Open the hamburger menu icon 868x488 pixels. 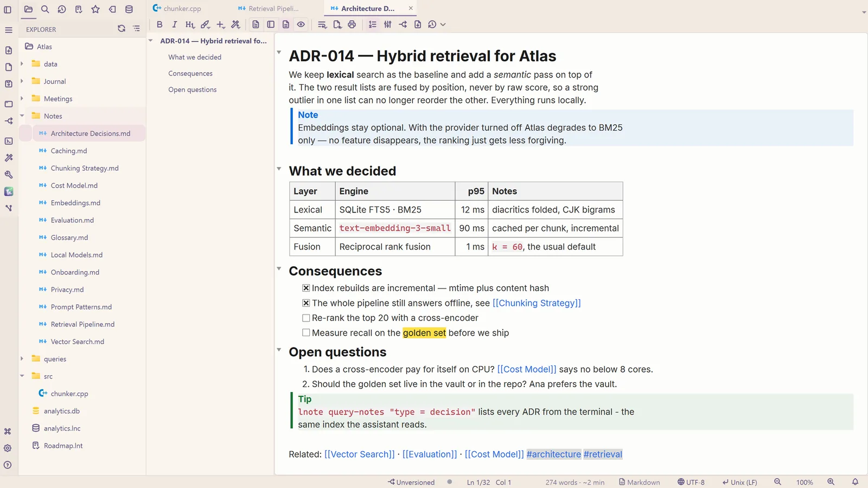point(9,30)
